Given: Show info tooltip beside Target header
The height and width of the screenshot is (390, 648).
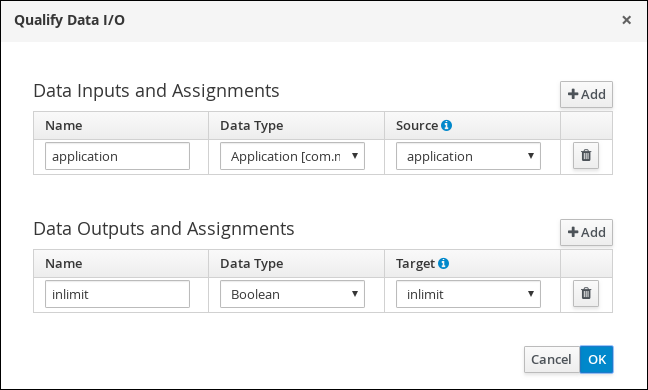Looking at the screenshot, I should 443,263.
